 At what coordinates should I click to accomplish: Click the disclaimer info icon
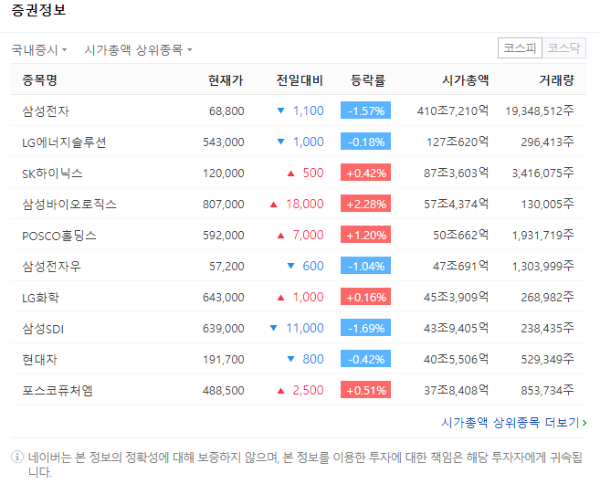(x=17, y=456)
